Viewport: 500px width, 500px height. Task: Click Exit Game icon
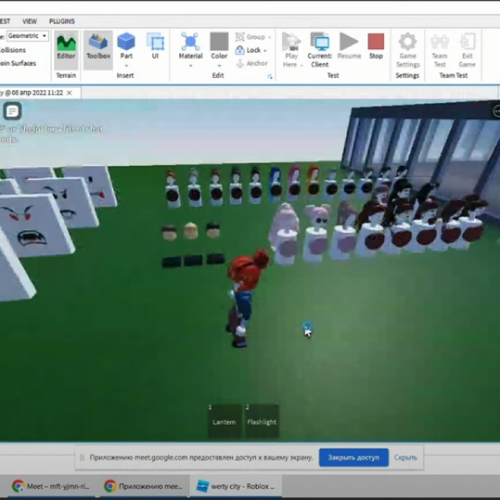click(x=467, y=50)
